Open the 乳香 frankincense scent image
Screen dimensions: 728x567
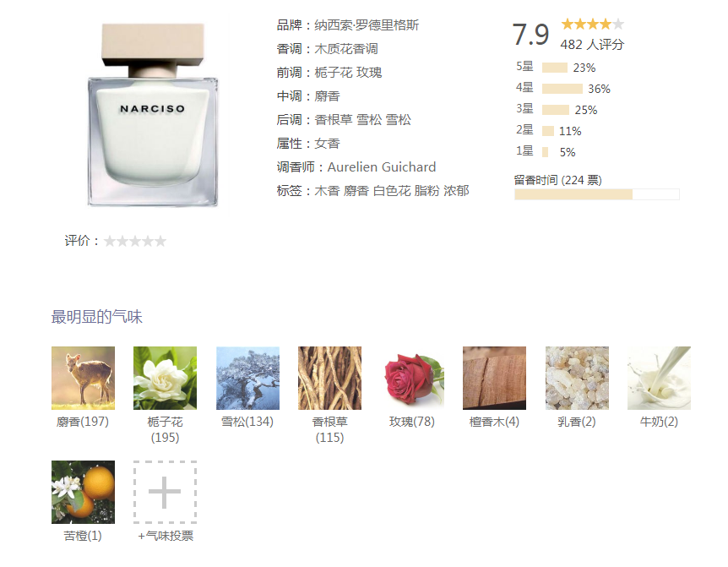tap(577, 378)
